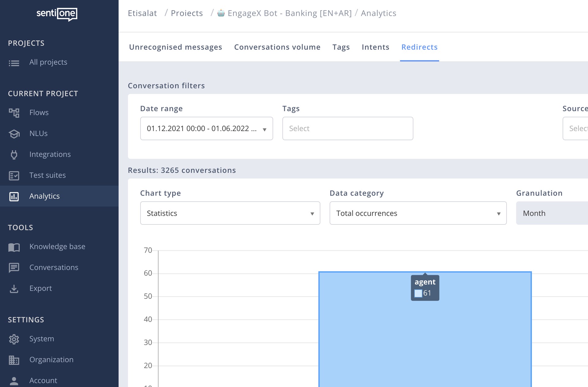Click the Projects breadcrumb link
Viewport: 588px width, 387px height.
[x=187, y=13]
